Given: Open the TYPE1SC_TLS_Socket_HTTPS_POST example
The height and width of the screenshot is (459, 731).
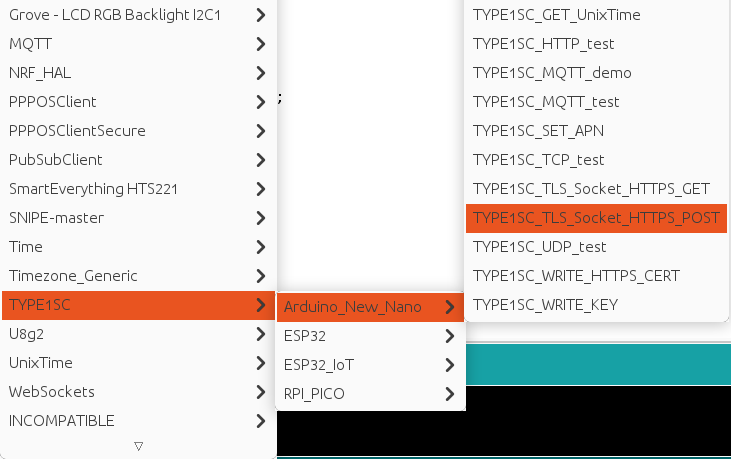Looking at the screenshot, I should [x=596, y=218].
